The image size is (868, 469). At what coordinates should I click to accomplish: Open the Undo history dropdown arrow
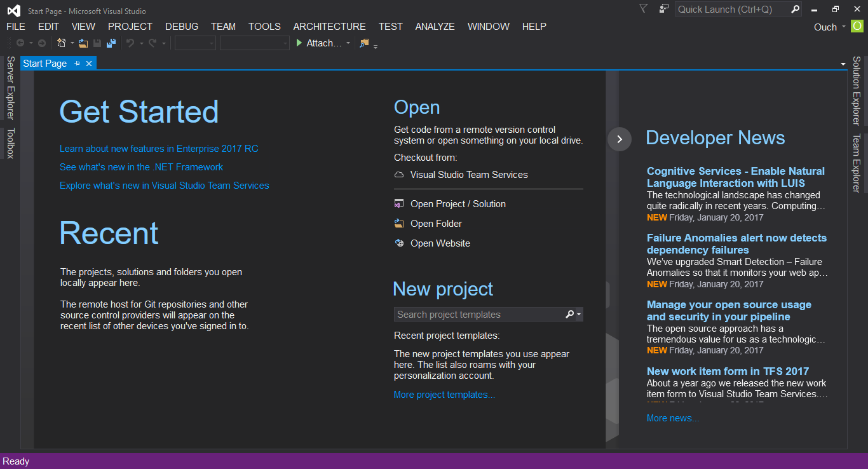click(141, 43)
